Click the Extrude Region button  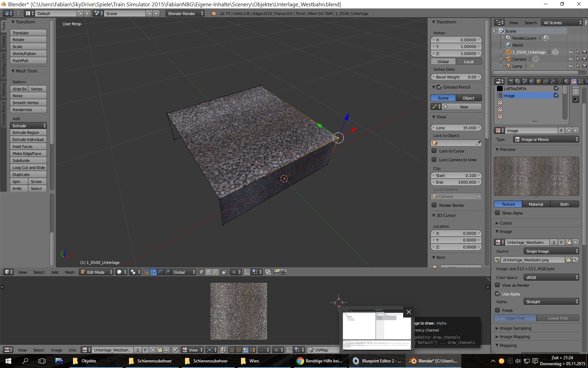28,132
